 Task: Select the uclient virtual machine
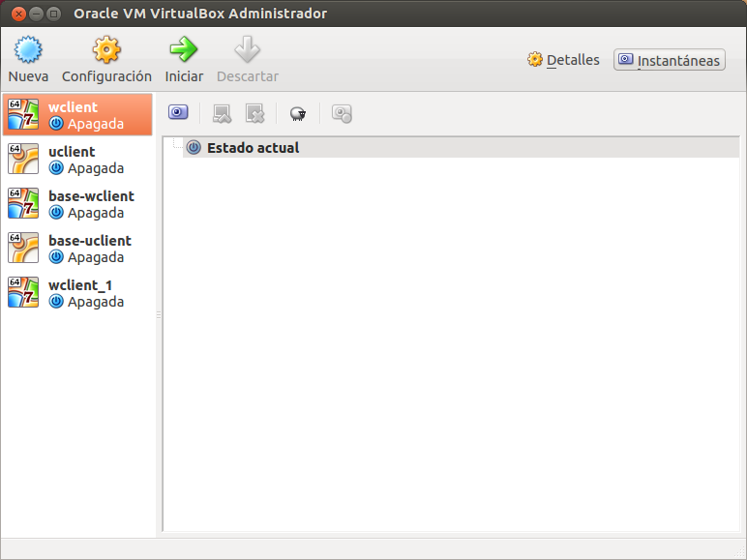click(x=77, y=159)
